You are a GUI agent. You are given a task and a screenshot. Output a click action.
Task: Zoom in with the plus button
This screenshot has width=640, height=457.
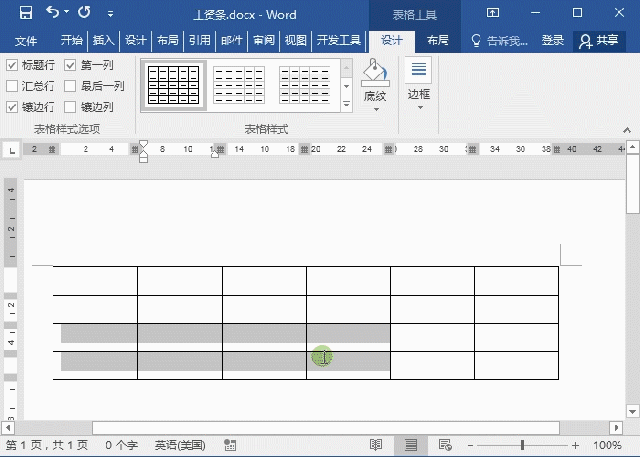[x=576, y=446]
